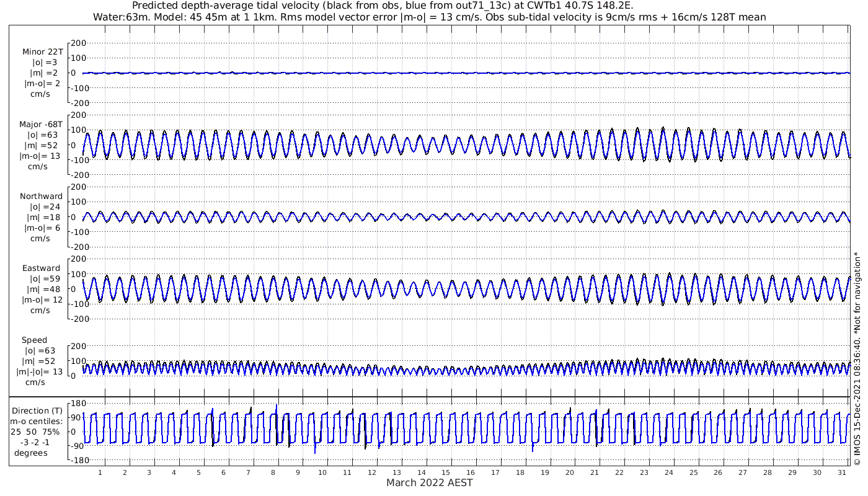The height and width of the screenshot is (496, 868).
Task: Click day '1' on the x-axis
Action: pyautogui.click(x=100, y=472)
